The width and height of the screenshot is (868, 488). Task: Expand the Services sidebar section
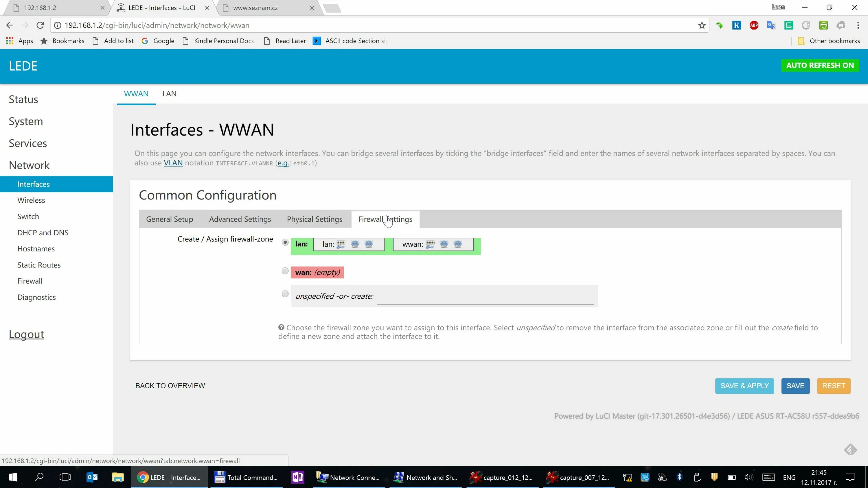pyautogui.click(x=27, y=143)
